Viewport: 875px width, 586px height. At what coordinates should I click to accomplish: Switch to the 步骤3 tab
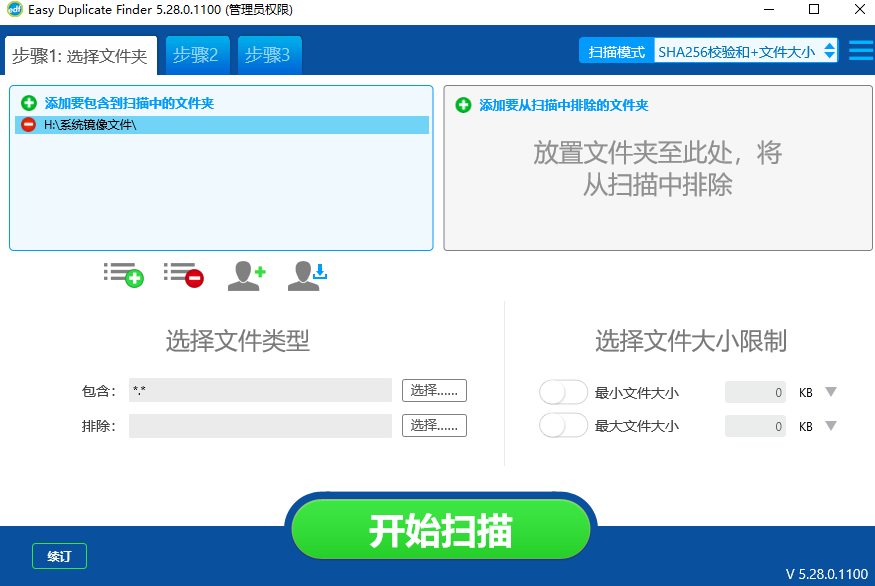(x=268, y=55)
